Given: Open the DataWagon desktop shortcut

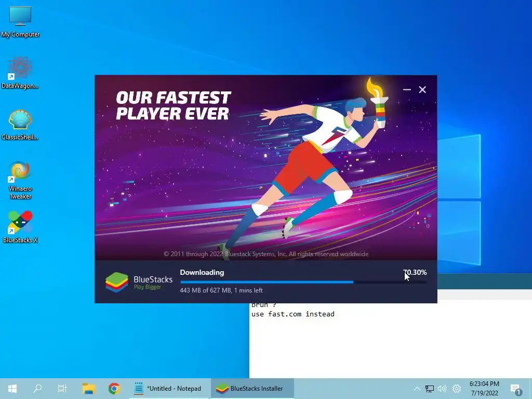Looking at the screenshot, I should (x=20, y=73).
